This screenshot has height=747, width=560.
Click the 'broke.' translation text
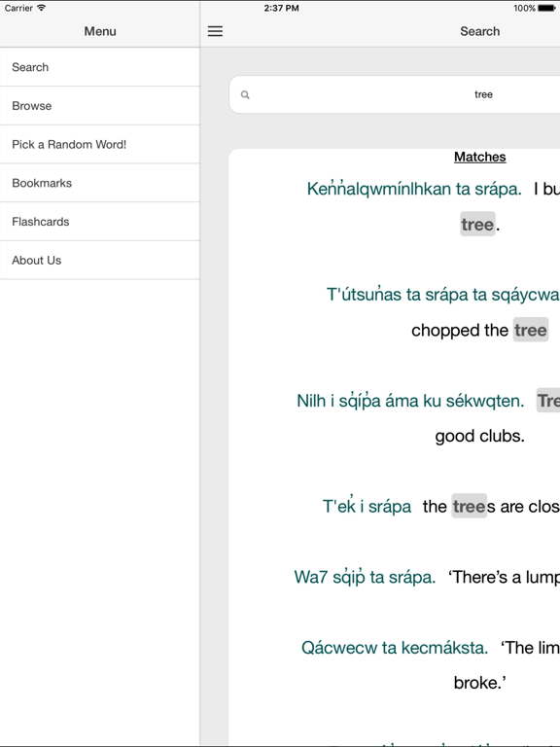coord(479,683)
